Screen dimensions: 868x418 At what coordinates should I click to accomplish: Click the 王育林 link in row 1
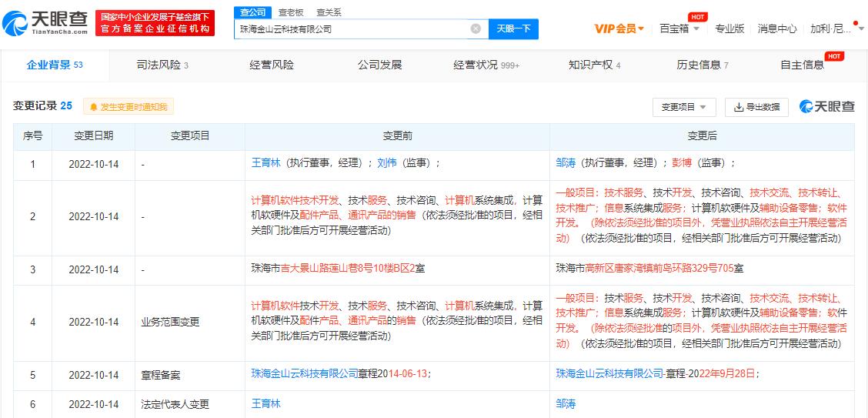point(266,163)
